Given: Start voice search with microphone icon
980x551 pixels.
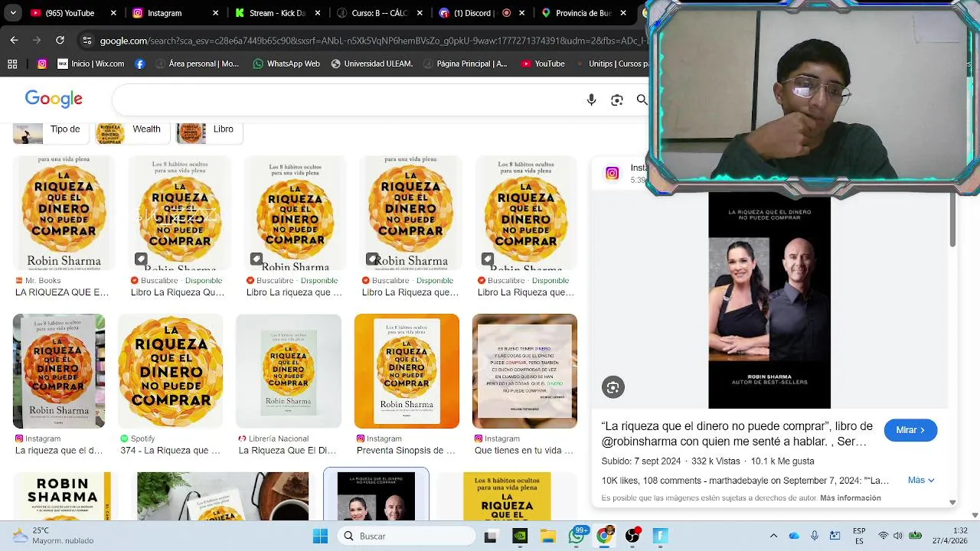Looking at the screenshot, I should pyautogui.click(x=591, y=99).
